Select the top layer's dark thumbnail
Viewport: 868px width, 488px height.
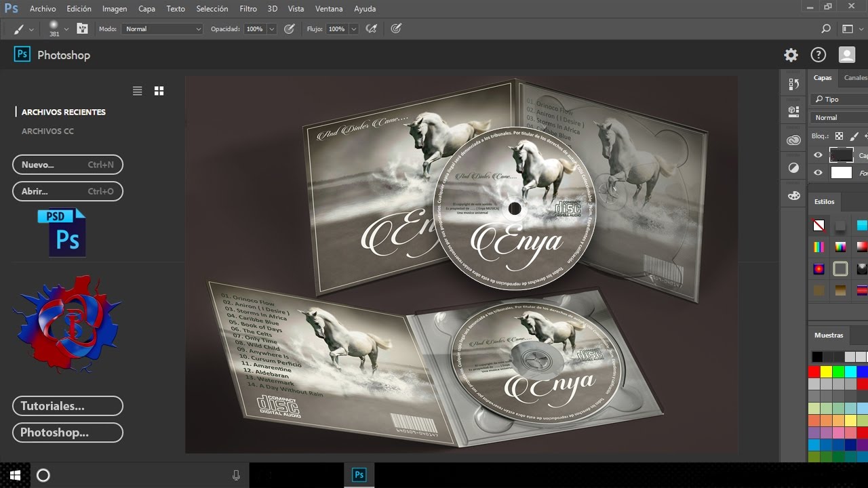(842, 155)
